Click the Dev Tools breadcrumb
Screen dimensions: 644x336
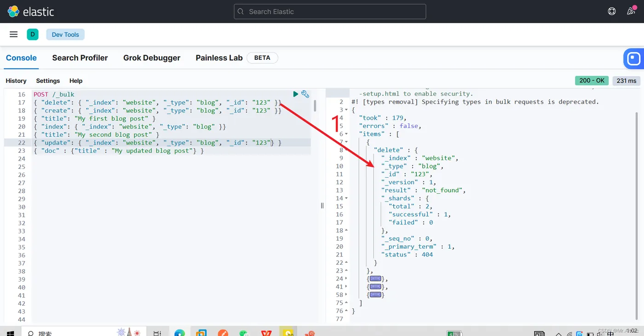(65, 35)
